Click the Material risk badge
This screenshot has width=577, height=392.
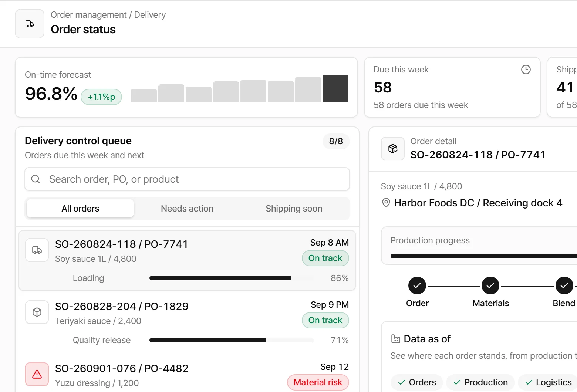(318, 382)
